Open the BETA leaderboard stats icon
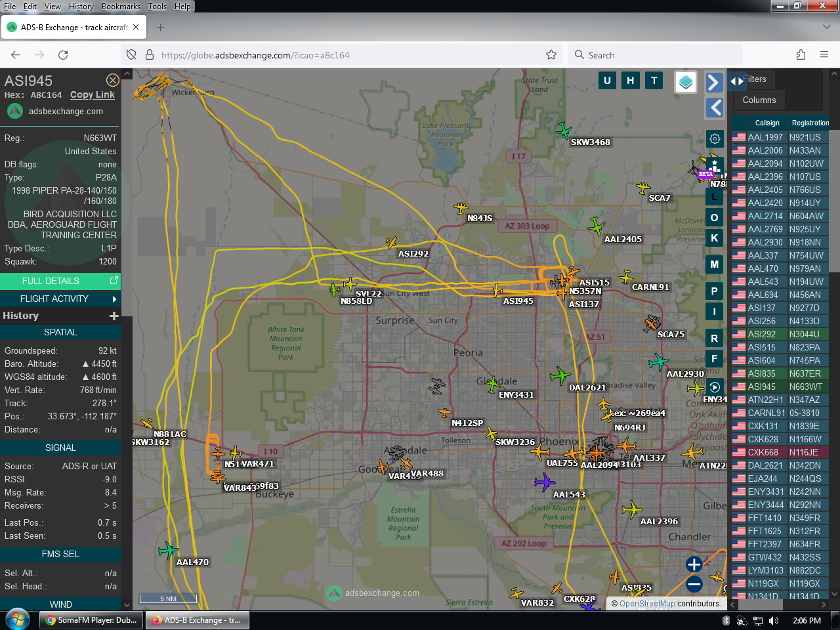The height and width of the screenshot is (630, 840). pos(715,166)
